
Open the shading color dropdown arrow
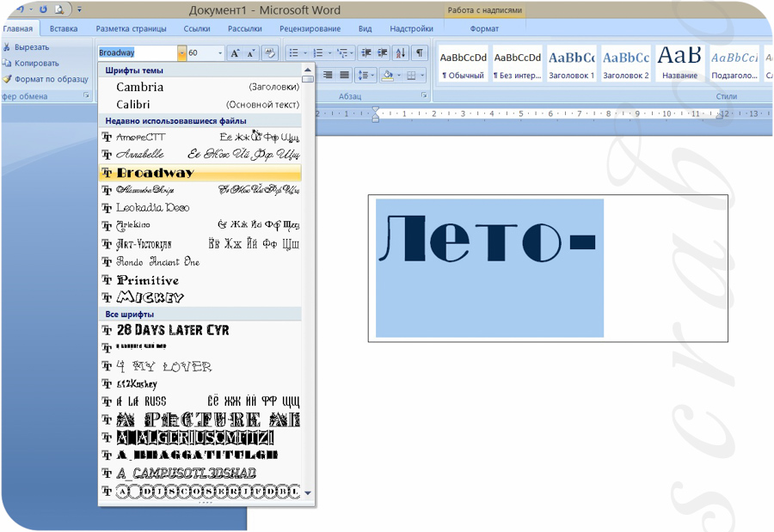(x=399, y=75)
